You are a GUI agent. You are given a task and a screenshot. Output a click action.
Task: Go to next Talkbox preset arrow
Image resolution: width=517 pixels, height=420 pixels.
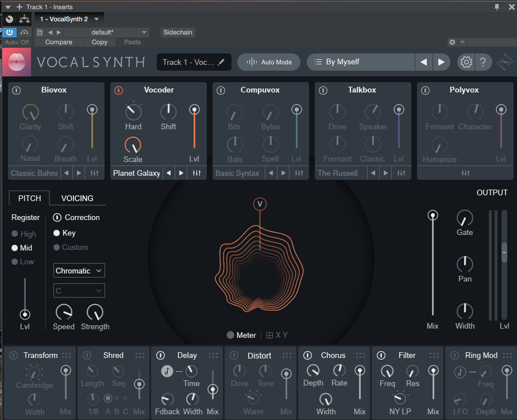point(385,173)
